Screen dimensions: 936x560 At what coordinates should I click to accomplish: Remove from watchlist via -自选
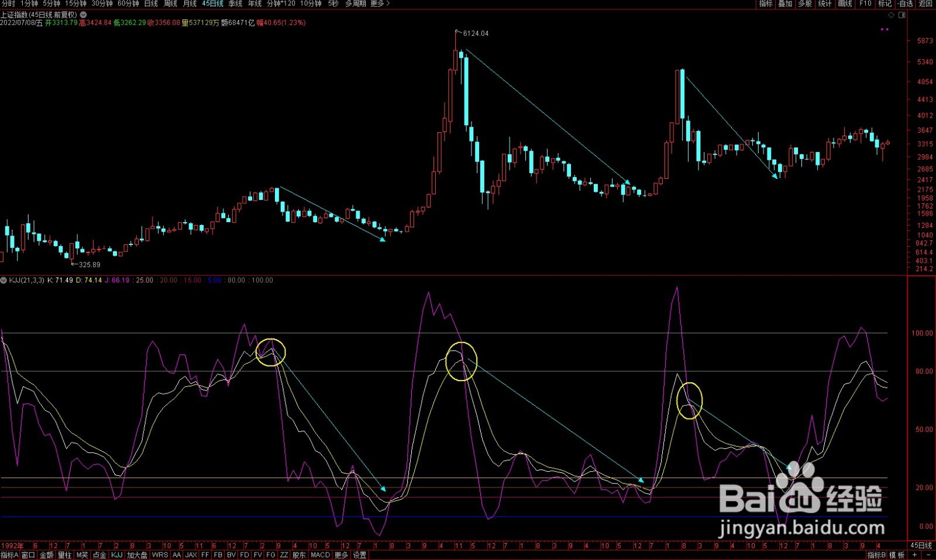[905, 4]
